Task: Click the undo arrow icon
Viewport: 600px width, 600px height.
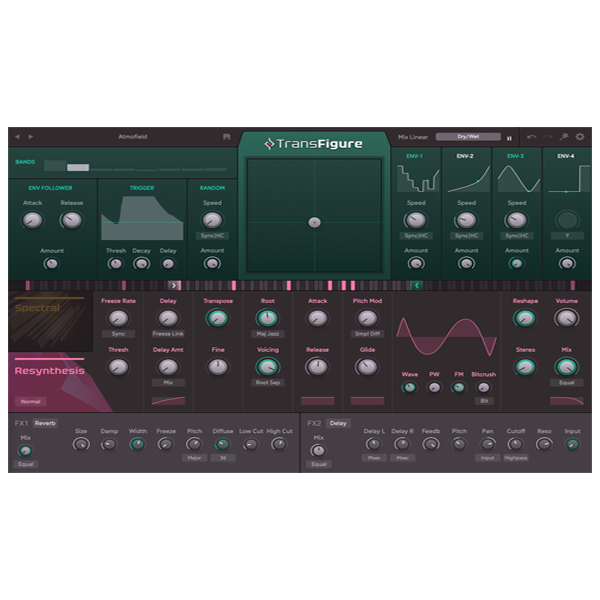Action: pyautogui.click(x=532, y=137)
